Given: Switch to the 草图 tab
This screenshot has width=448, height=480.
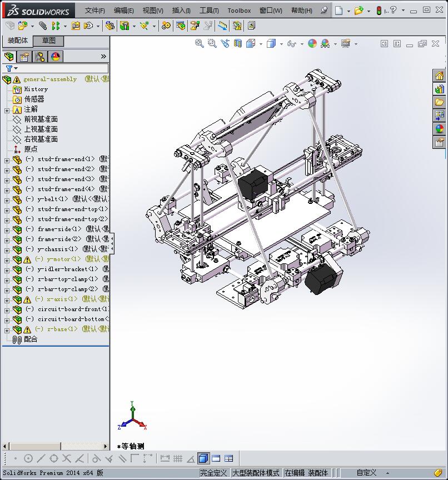Looking at the screenshot, I should click(48, 41).
